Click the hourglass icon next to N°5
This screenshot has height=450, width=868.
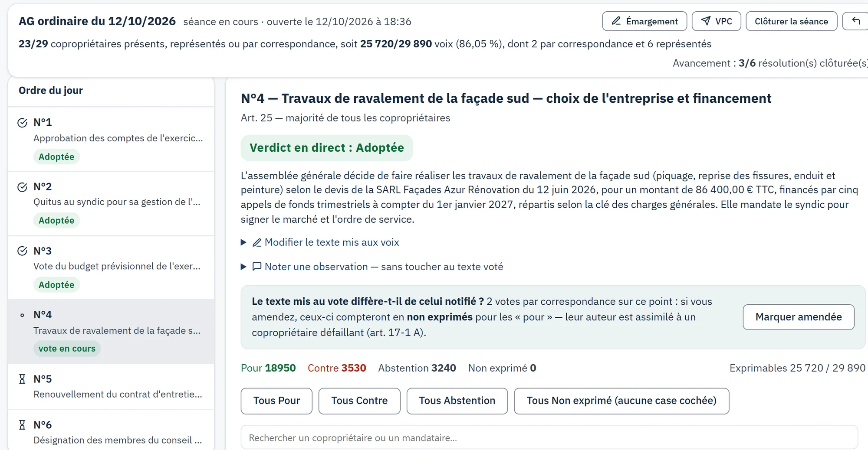pyautogui.click(x=22, y=379)
